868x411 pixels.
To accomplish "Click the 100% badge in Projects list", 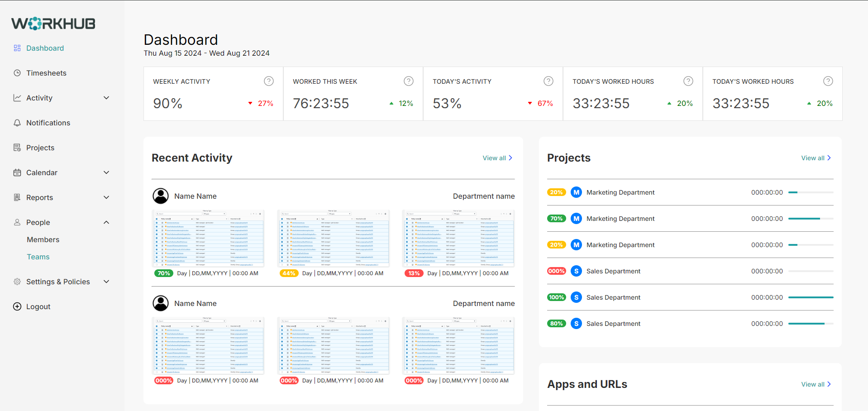I will (x=557, y=297).
